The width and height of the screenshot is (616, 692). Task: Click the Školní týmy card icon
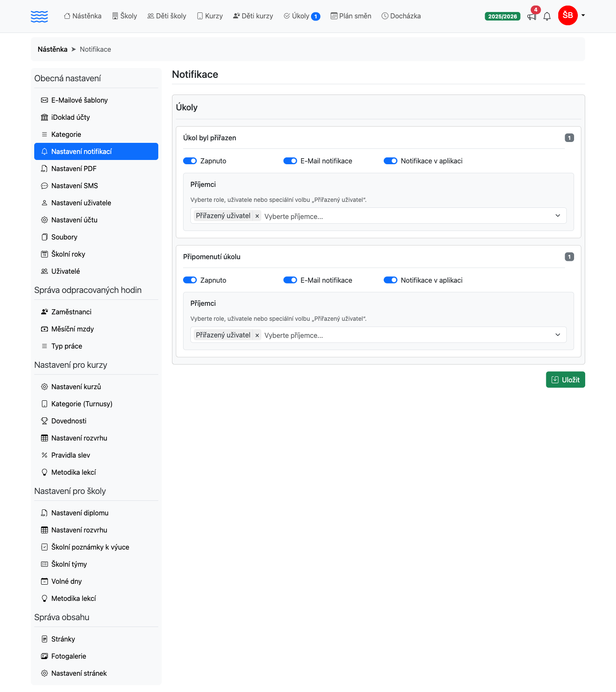(x=44, y=564)
